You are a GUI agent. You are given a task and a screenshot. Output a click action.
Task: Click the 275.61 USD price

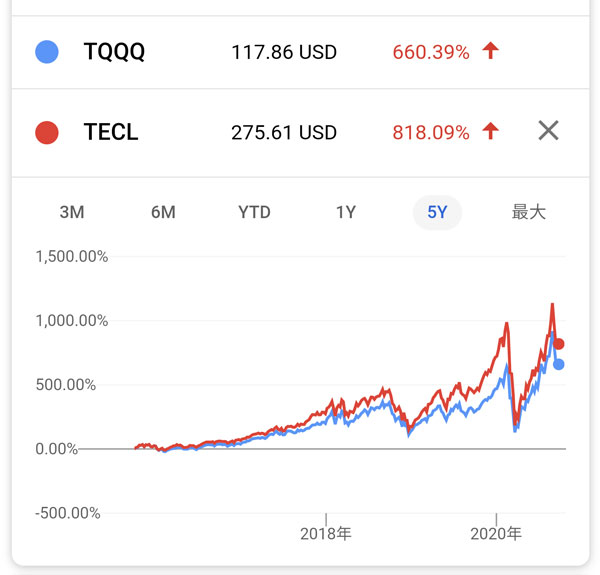click(x=284, y=131)
